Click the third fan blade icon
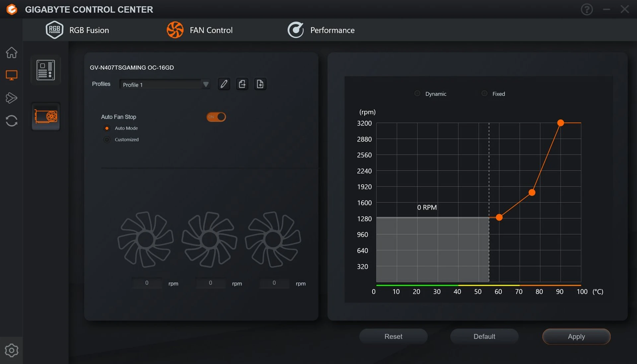 pos(273,240)
